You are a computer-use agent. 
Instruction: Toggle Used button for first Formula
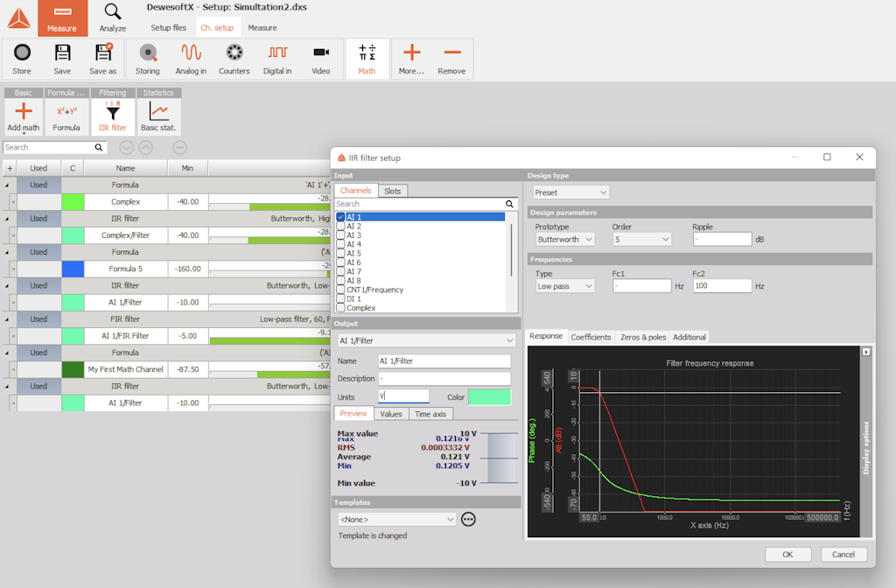coord(38,185)
